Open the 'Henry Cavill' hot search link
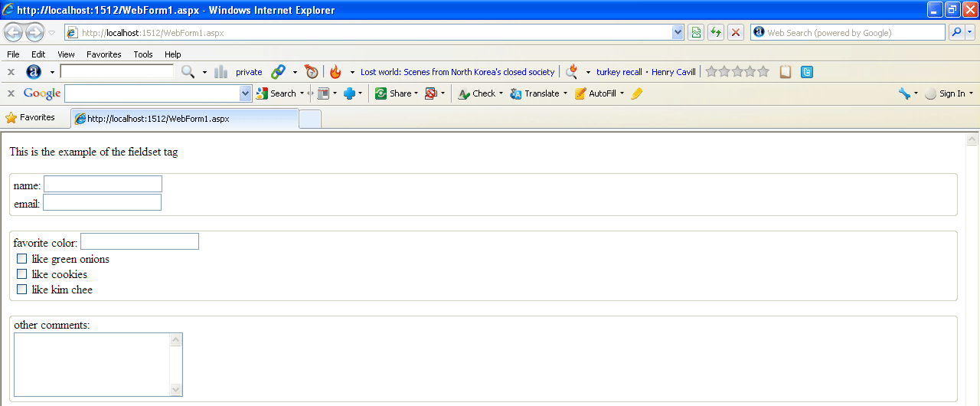Viewport: 980px width, 406px height. (x=674, y=72)
